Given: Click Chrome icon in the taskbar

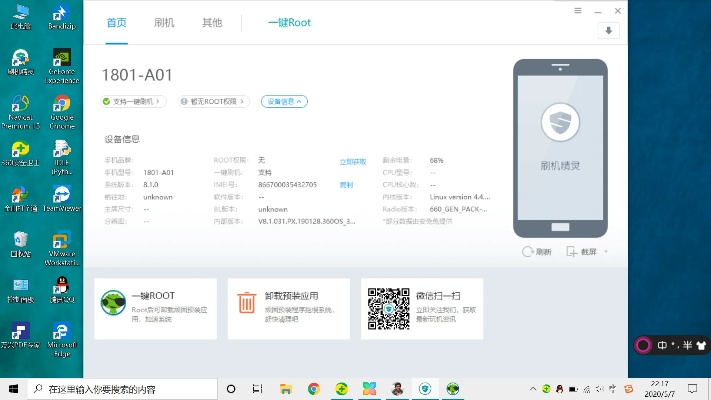Looking at the screenshot, I should [x=313, y=388].
